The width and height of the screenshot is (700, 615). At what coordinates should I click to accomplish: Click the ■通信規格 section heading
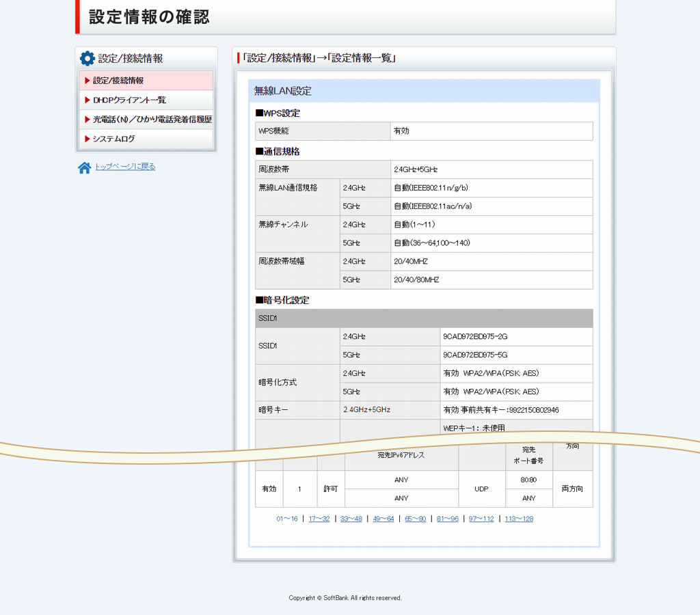(x=278, y=151)
